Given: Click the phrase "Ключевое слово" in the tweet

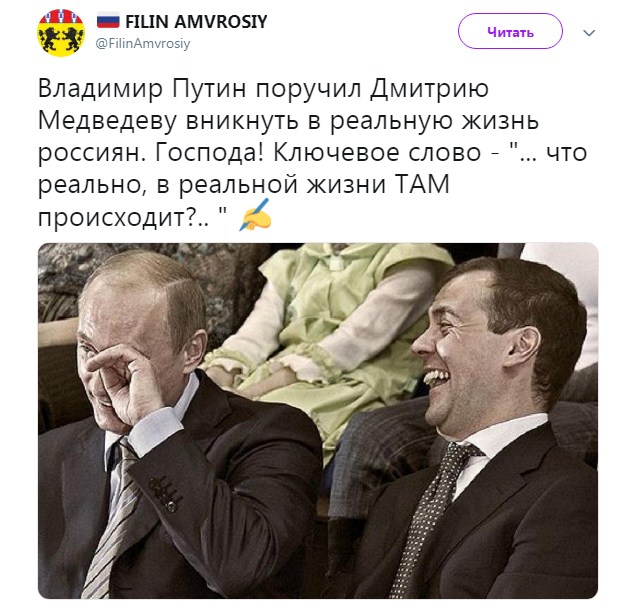Looking at the screenshot, I should click(377, 153).
